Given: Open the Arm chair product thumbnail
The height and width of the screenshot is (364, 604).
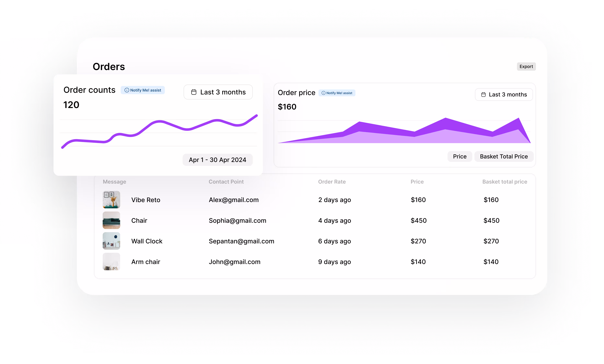Looking at the screenshot, I should [111, 262].
